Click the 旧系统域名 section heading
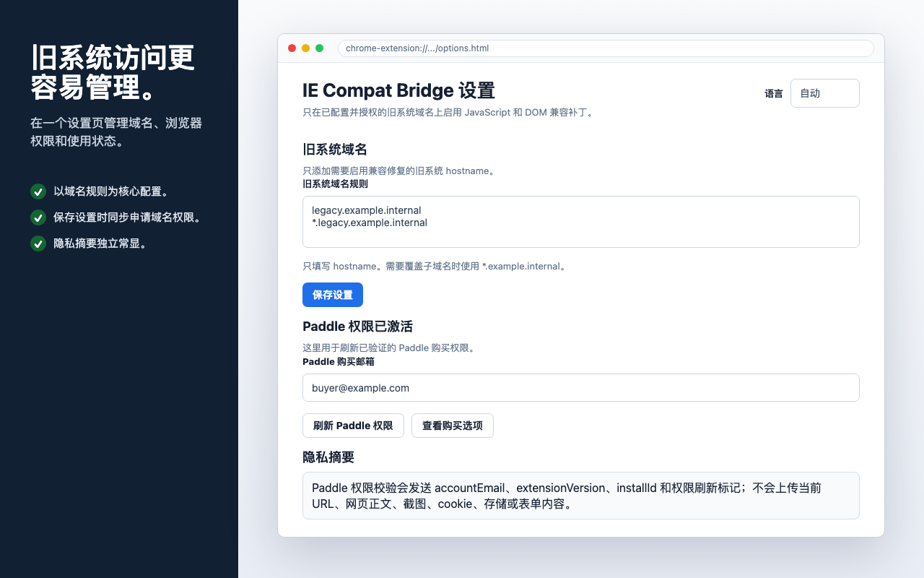924x578 pixels. click(x=335, y=150)
